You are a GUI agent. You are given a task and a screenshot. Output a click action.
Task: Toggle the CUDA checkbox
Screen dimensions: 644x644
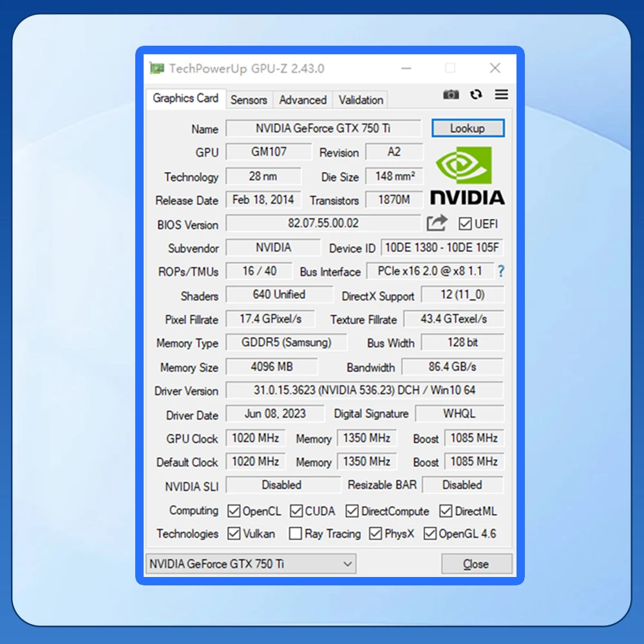click(296, 511)
